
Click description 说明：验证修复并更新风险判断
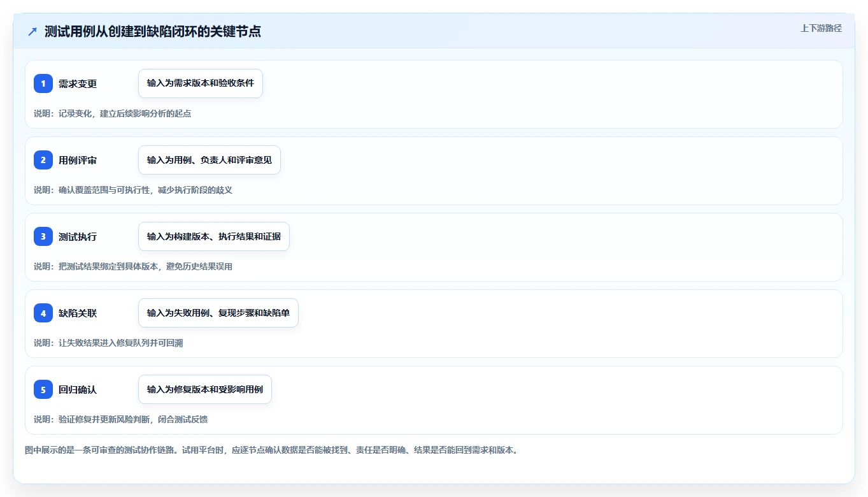[x=121, y=419]
